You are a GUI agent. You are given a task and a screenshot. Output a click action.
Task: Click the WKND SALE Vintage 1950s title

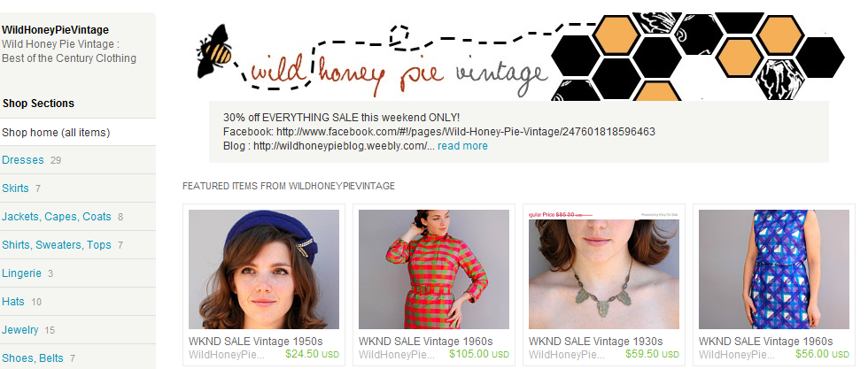[x=255, y=341]
